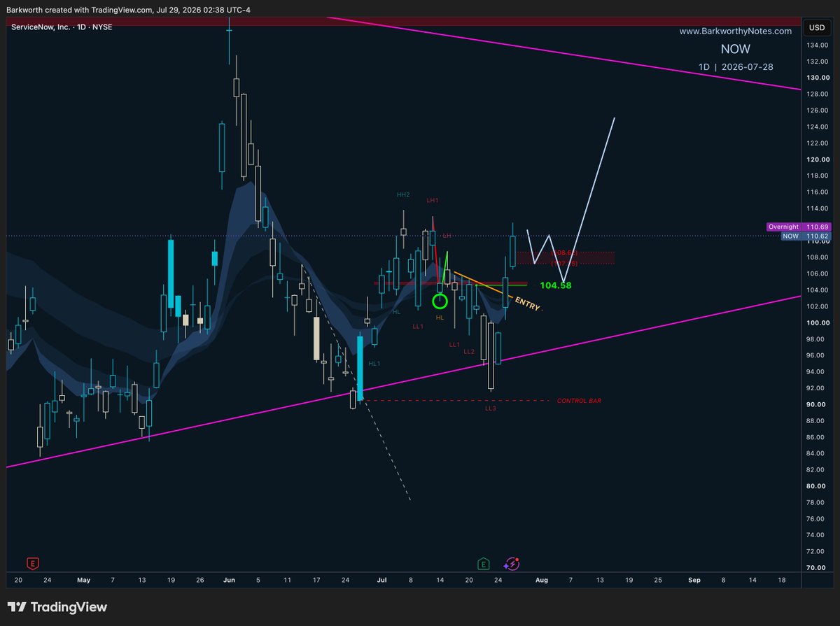This screenshot has height=626, width=840.
Task: Select the green 104.58 price text
Action: tap(556, 285)
